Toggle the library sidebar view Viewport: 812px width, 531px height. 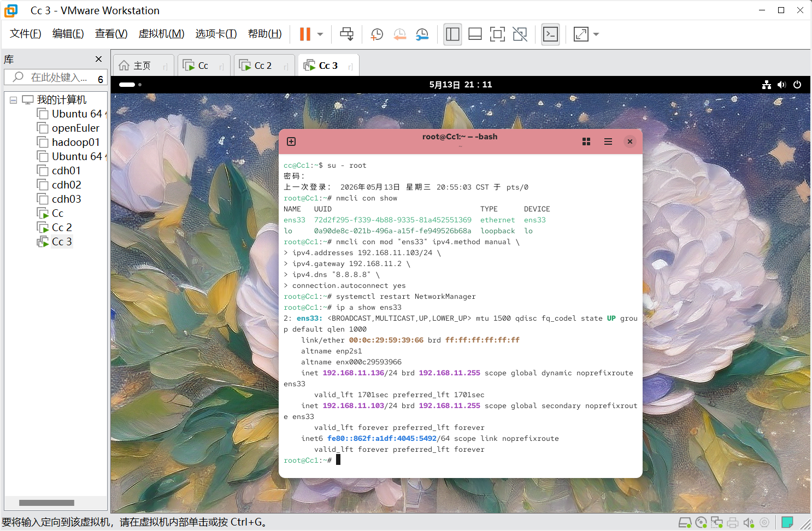click(452, 34)
